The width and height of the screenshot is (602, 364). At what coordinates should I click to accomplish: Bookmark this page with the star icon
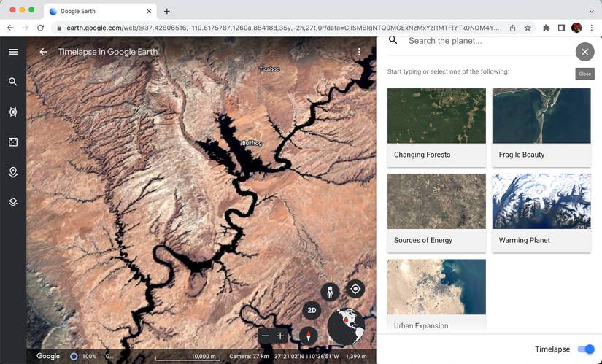(528, 28)
